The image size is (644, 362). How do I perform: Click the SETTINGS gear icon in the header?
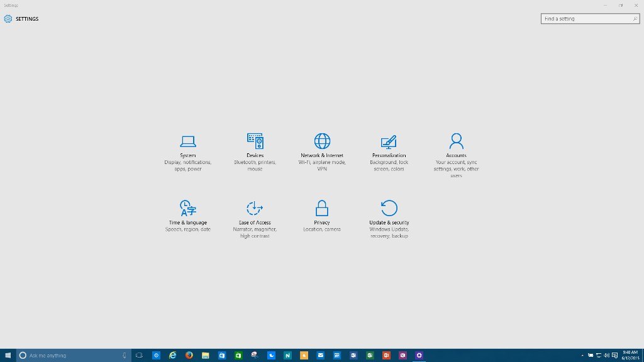[x=8, y=19]
